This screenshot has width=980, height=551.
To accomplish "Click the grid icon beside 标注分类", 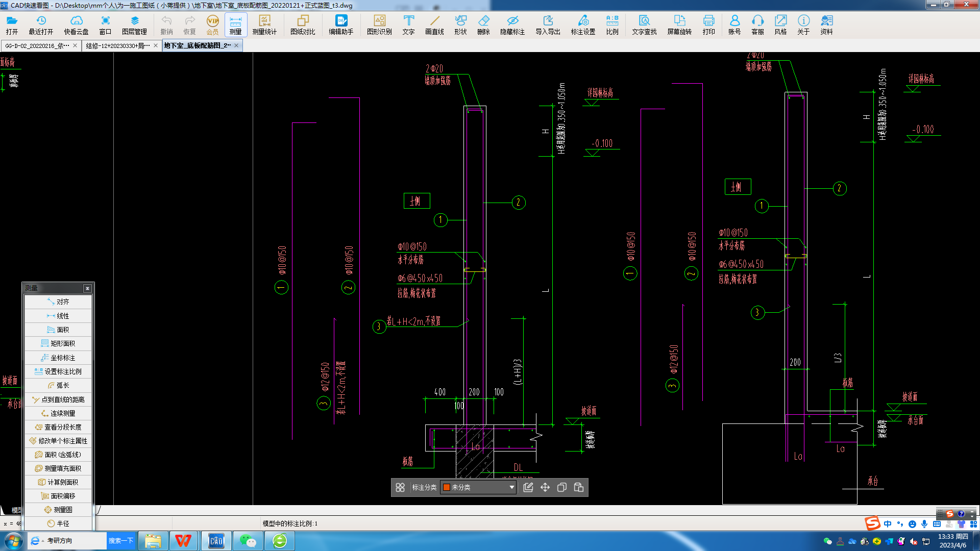I will [x=400, y=487].
